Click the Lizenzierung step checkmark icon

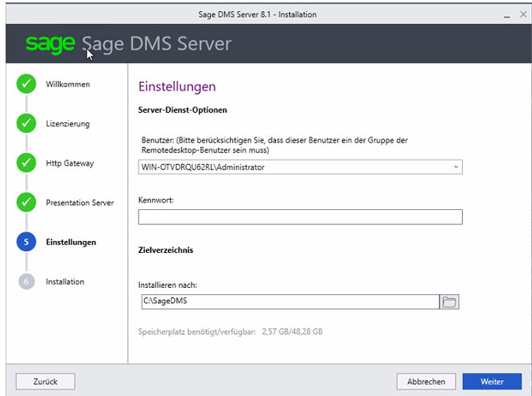click(26, 124)
